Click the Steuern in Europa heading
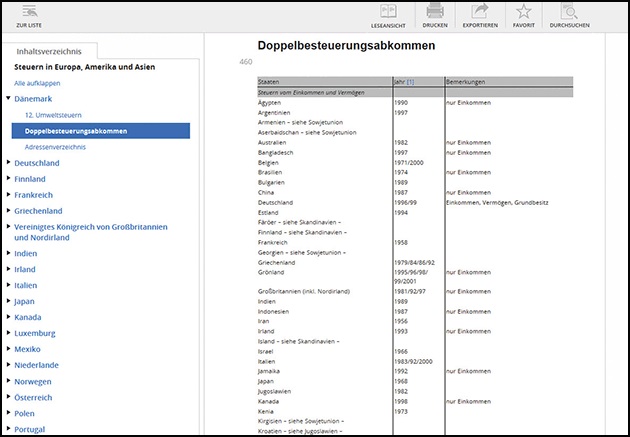Screen dimensions: 630x437 [x=82, y=68]
